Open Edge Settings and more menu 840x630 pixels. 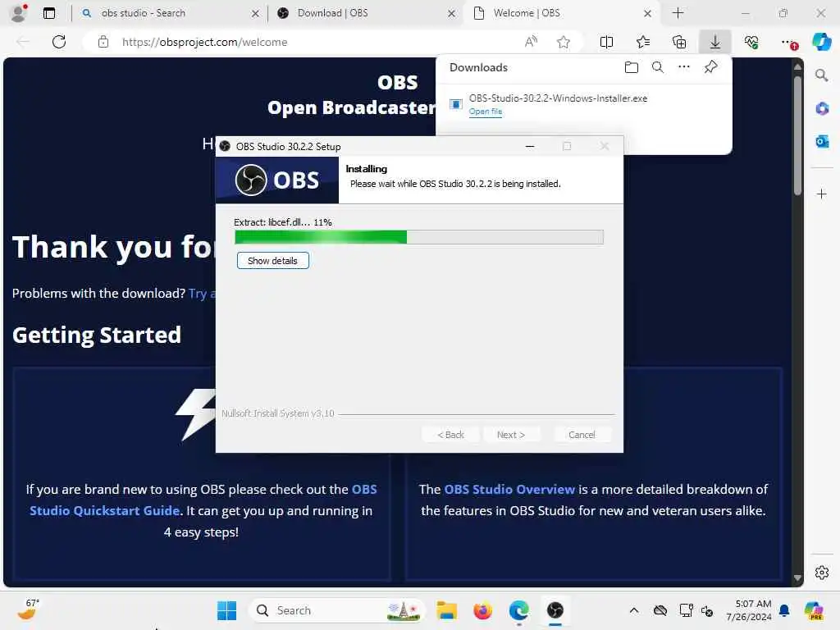pyautogui.click(x=788, y=43)
